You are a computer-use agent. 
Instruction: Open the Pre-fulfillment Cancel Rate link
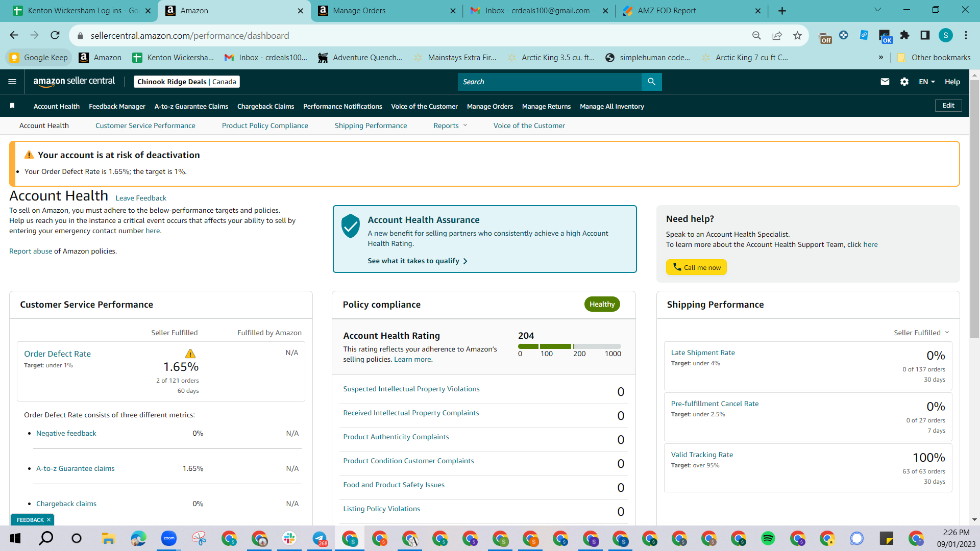pos(715,404)
